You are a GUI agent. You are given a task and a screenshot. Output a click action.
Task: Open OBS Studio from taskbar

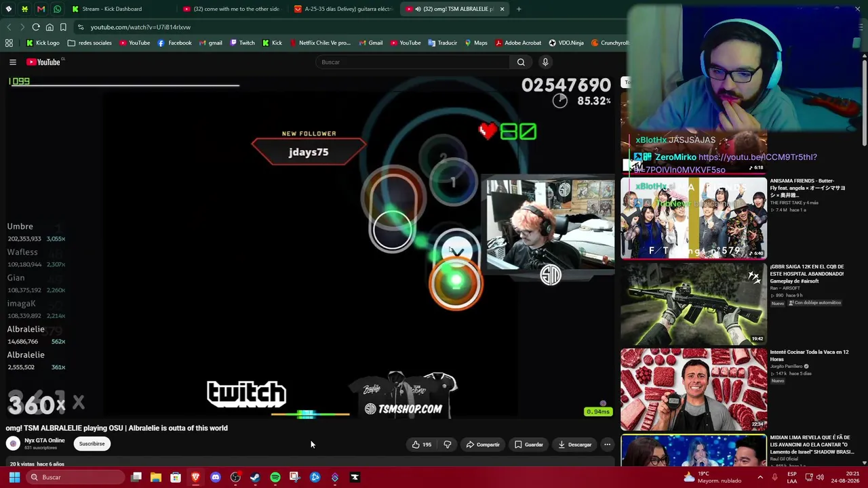point(235,477)
